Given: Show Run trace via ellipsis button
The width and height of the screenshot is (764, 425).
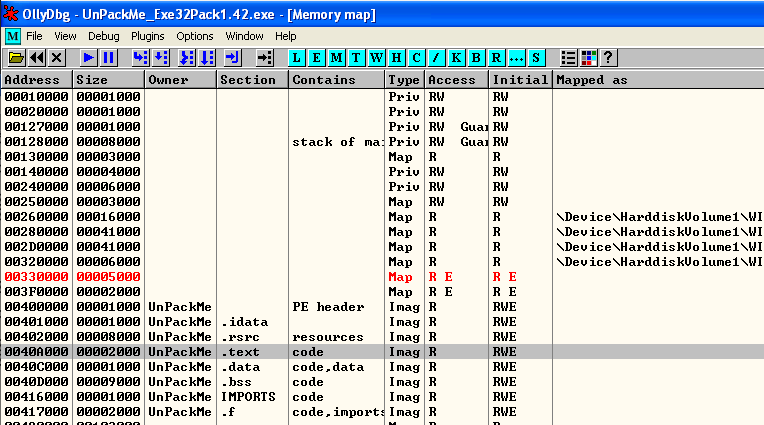Looking at the screenshot, I should tap(516, 58).
